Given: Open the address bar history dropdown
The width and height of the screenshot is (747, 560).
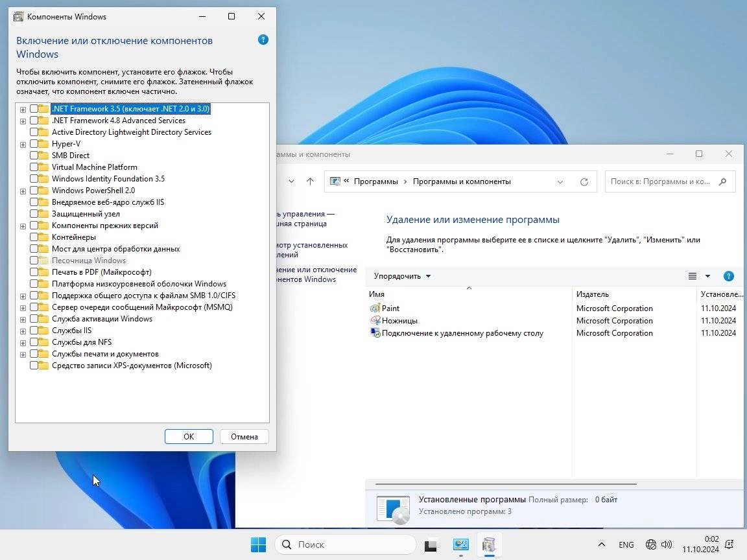Looking at the screenshot, I should click(x=560, y=182).
